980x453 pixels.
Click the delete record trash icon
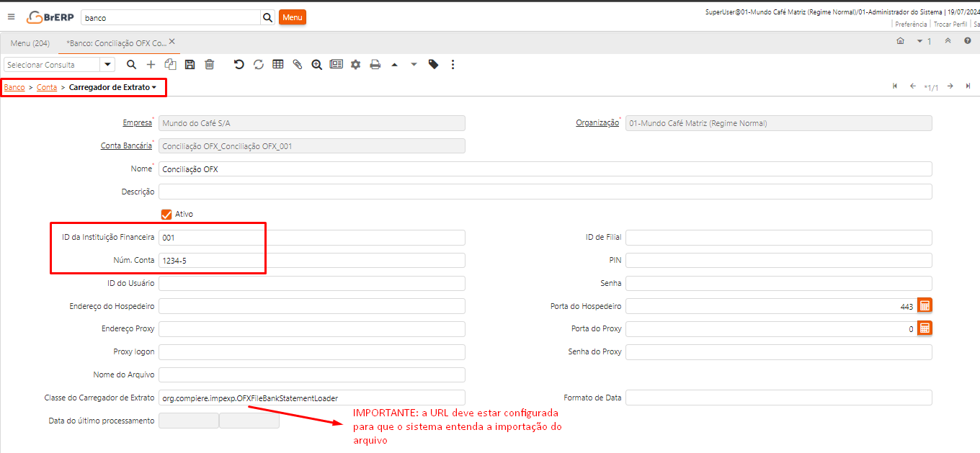coord(210,65)
